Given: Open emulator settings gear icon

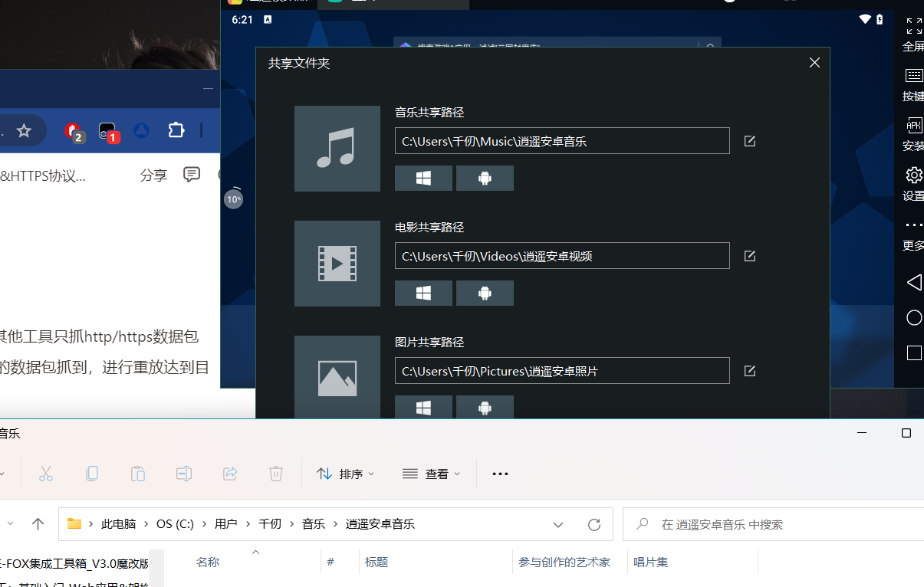Looking at the screenshot, I should 914,175.
